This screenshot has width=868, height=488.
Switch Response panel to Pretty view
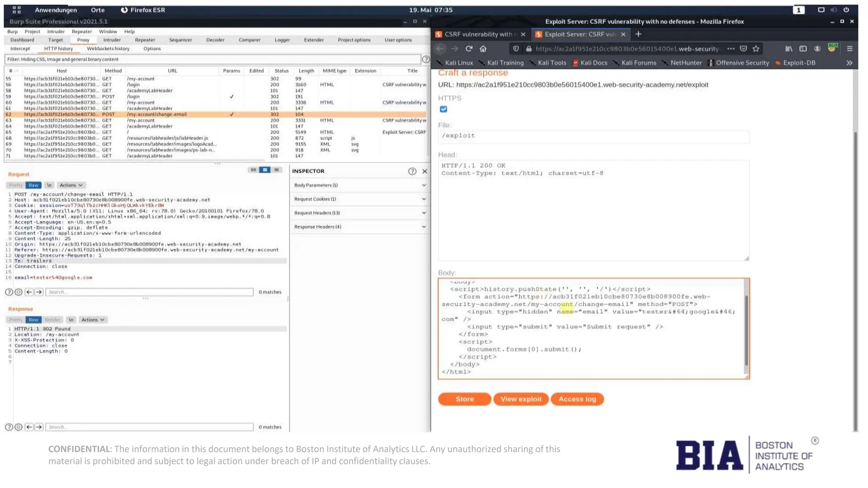click(x=16, y=320)
